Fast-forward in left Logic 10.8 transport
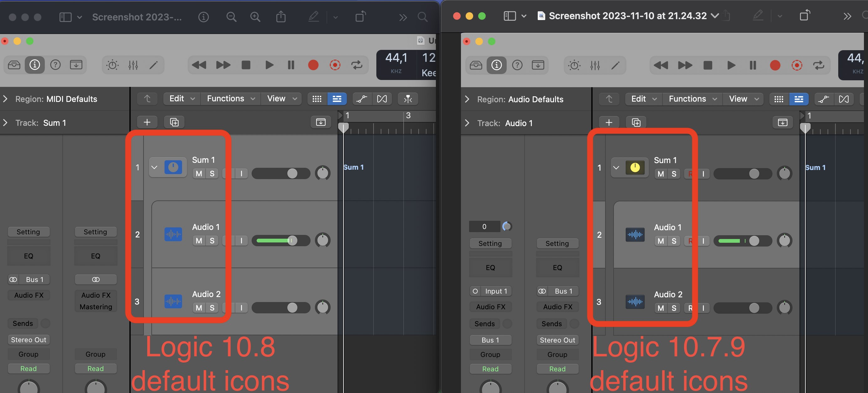 tap(223, 65)
